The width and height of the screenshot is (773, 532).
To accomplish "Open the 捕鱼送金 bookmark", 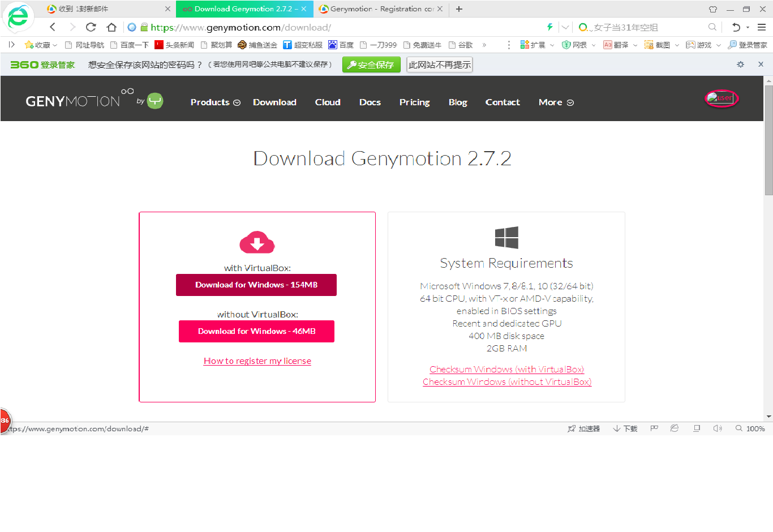I will click(257, 45).
